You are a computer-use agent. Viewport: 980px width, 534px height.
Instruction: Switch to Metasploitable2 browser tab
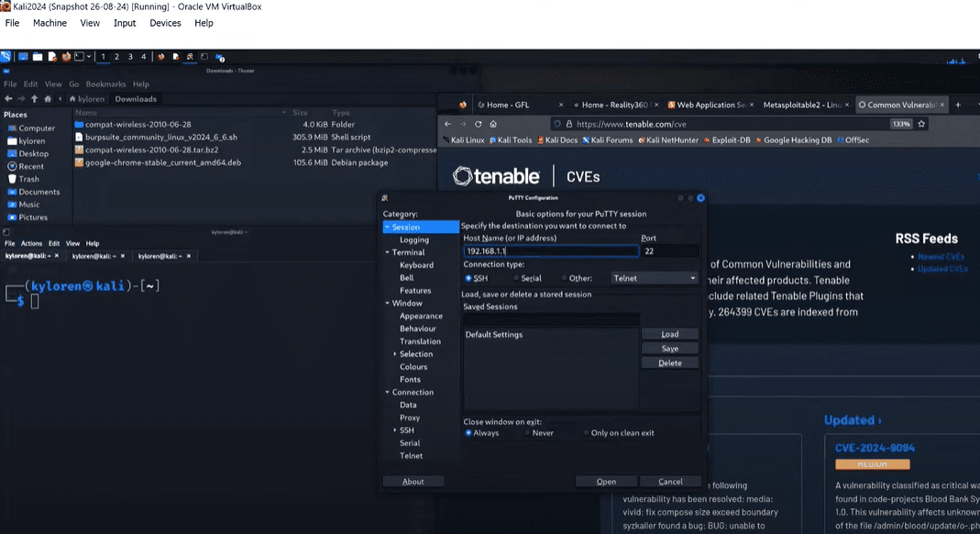802,105
